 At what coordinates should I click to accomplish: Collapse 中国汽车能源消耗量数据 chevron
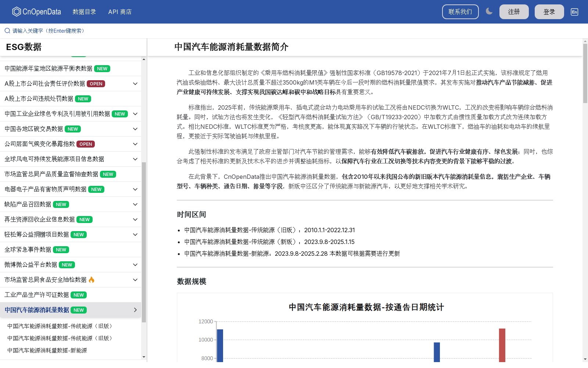(x=135, y=310)
